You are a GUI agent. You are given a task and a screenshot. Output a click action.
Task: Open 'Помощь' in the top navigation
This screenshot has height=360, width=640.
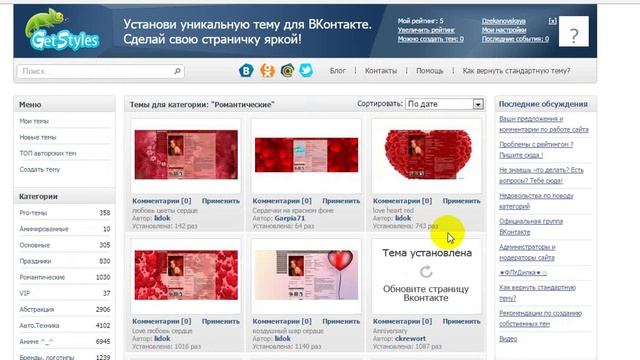[429, 71]
